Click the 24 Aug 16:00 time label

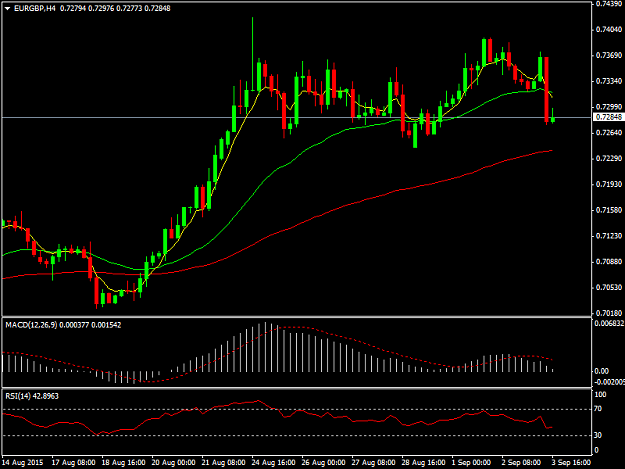(x=273, y=463)
